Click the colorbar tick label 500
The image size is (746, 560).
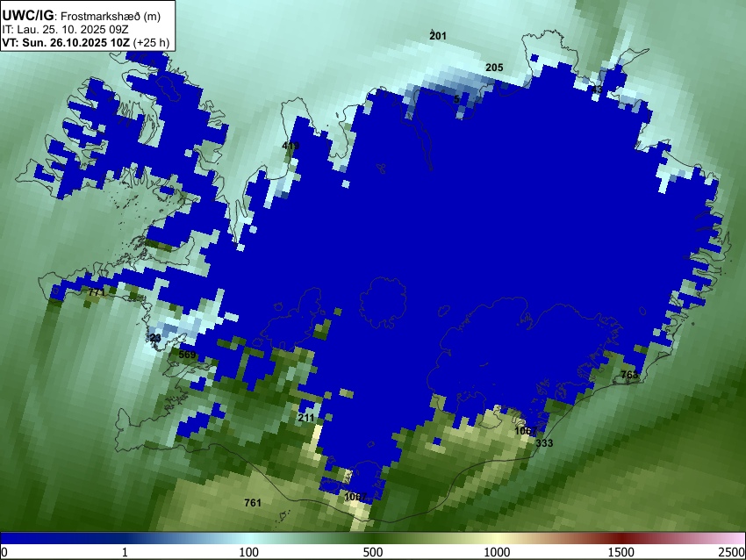(x=373, y=552)
